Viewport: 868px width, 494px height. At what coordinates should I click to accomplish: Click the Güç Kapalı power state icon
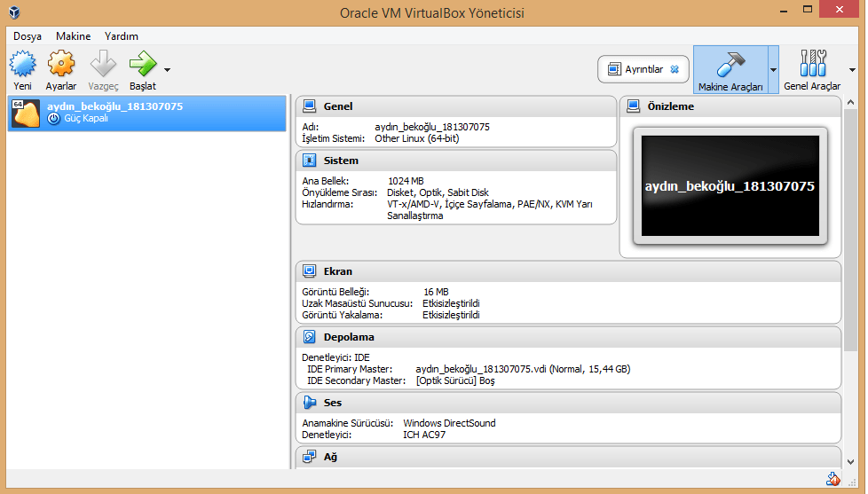coord(54,118)
